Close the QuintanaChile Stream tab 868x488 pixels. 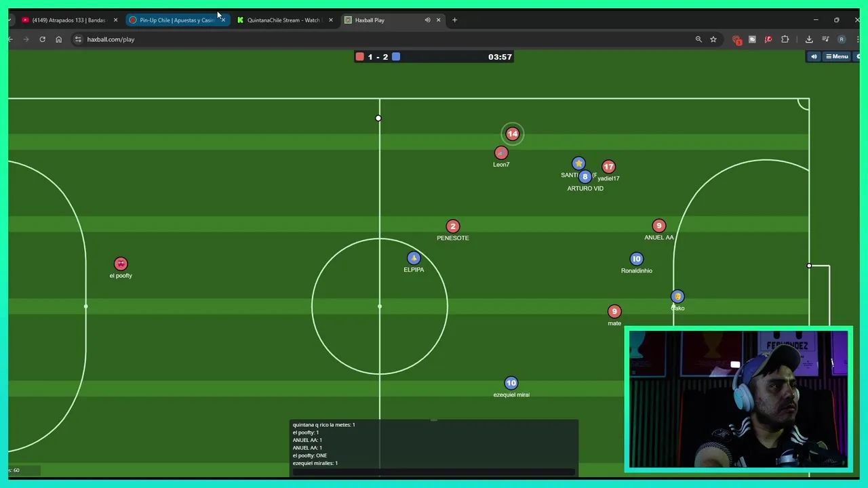(x=330, y=20)
